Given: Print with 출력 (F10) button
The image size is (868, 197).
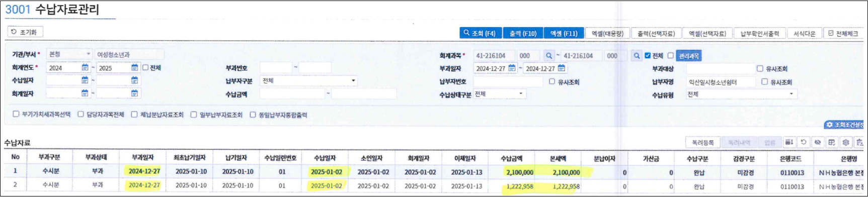Looking at the screenshot, I should (x=522, y=33).
